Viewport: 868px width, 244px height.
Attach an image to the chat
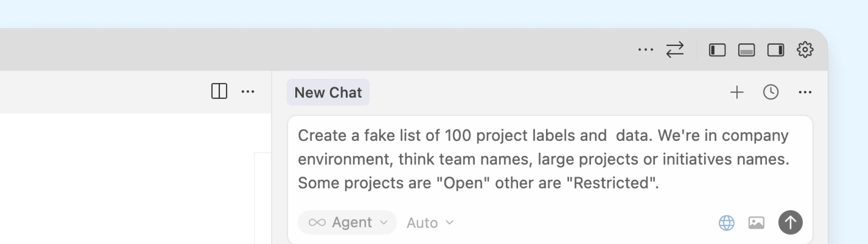(x=757, y=222)
